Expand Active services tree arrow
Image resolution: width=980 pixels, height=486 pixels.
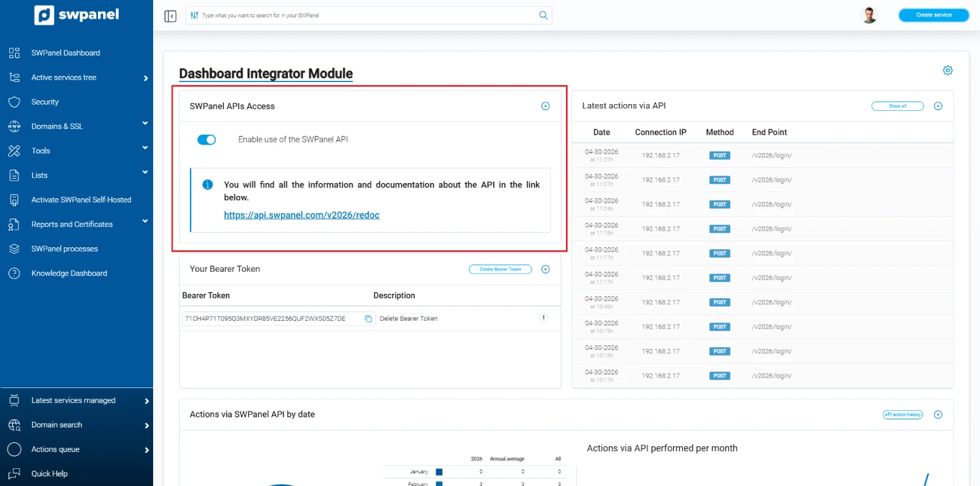tap(146, 78)
